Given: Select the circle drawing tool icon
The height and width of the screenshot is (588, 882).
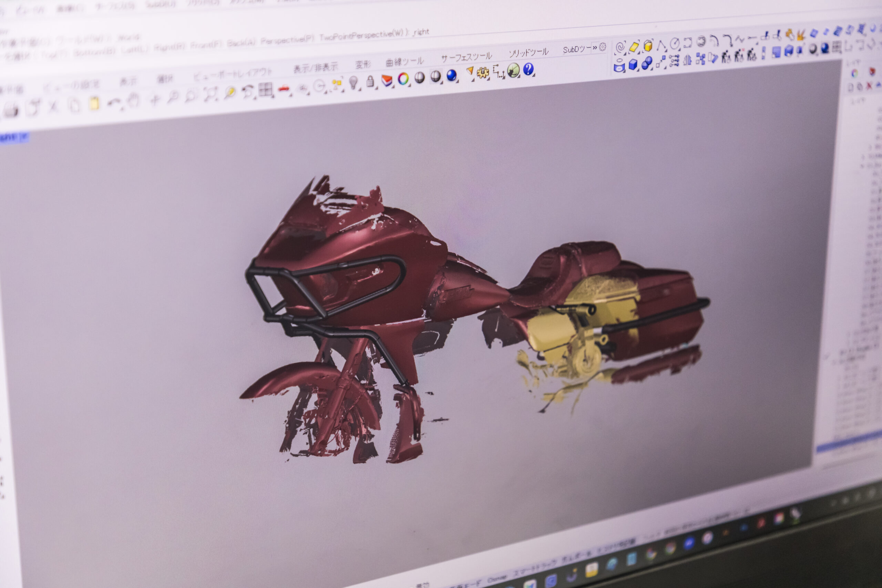Looking at the screenshot, I should pyautogui.click(x=674, y=44).
